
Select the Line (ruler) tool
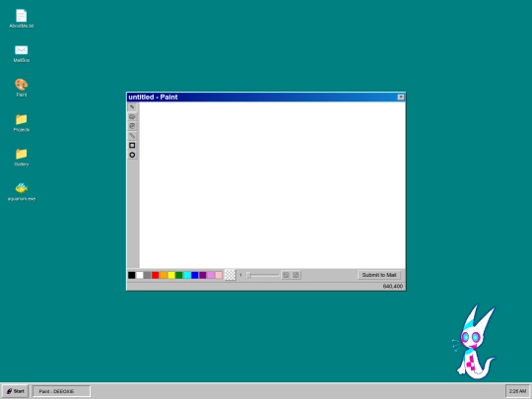[132, 136]
